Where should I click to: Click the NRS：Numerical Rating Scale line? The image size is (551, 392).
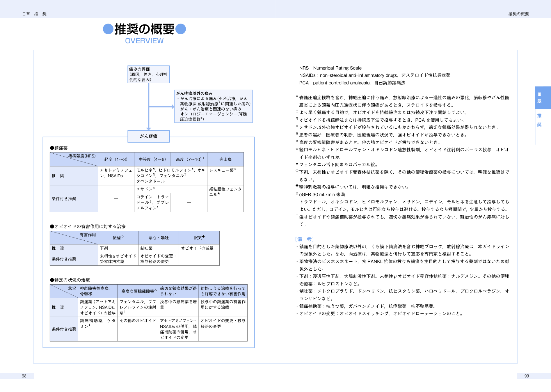[330, 68]
